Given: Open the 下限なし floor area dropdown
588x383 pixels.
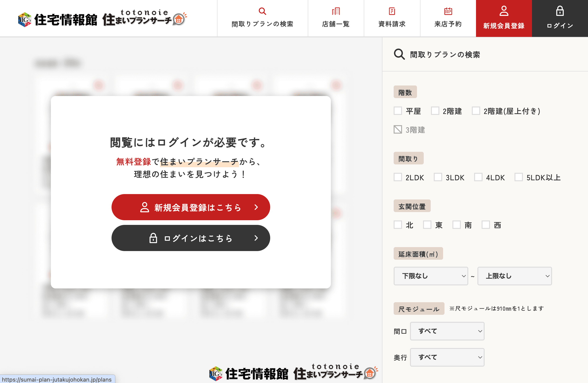Looking at the screenshot, I should pos(431,276).
